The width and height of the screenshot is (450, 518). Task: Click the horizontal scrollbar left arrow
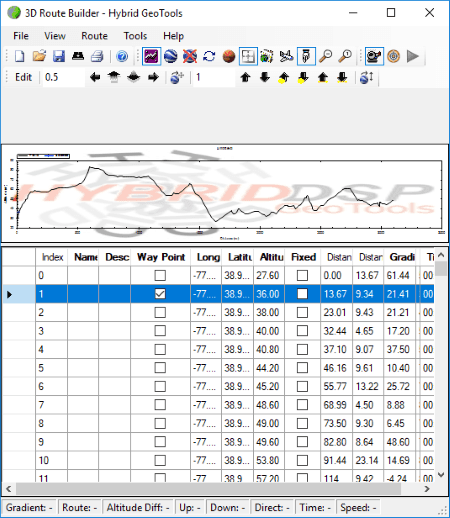(x=9, y=489)
